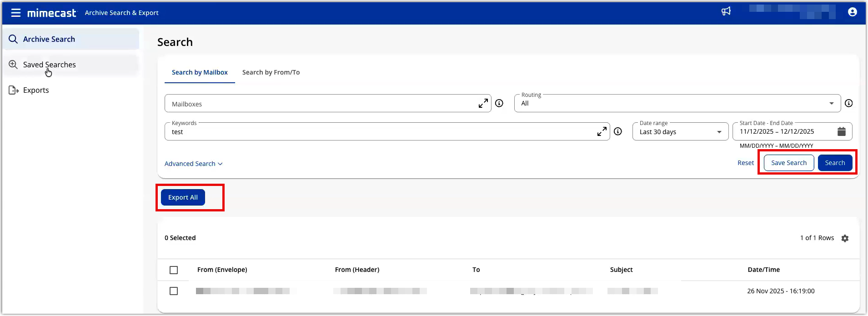Expand the Keywords field with arrows icon
The width and height of the screenshot is (868, 316).
(x=602, y=131)
